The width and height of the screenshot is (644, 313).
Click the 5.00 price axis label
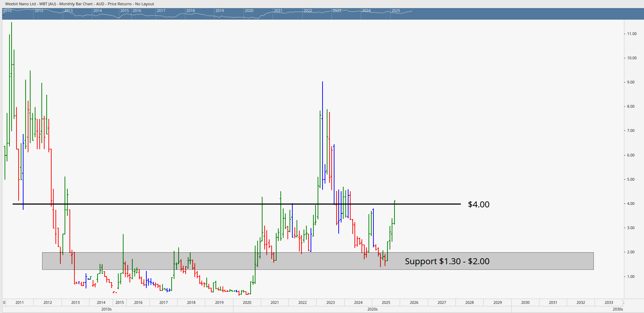coord(631,179)
